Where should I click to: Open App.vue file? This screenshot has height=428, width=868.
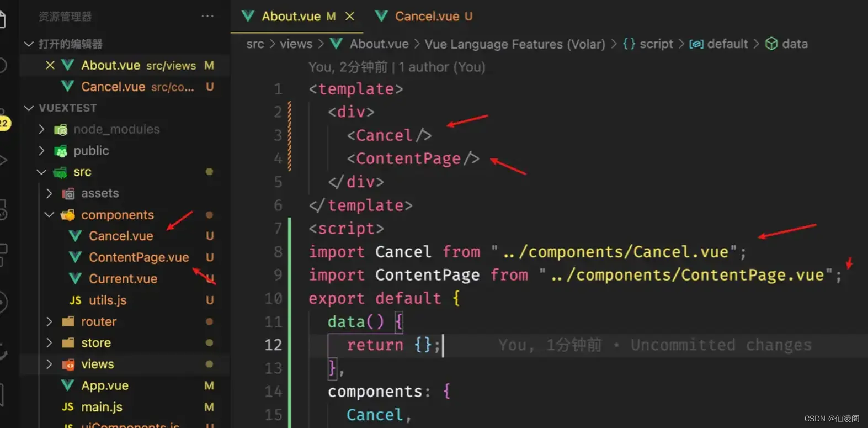105,385
